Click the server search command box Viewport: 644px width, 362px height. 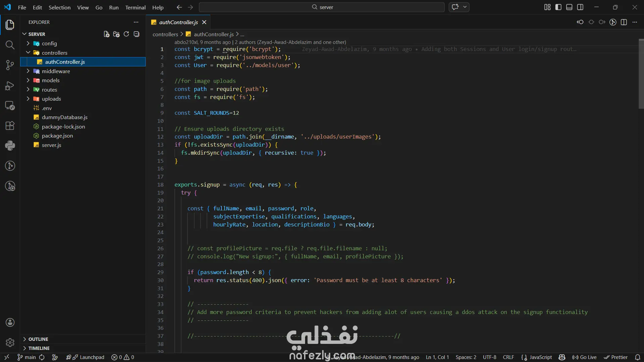pyautogui.click(x=322, y=7)
